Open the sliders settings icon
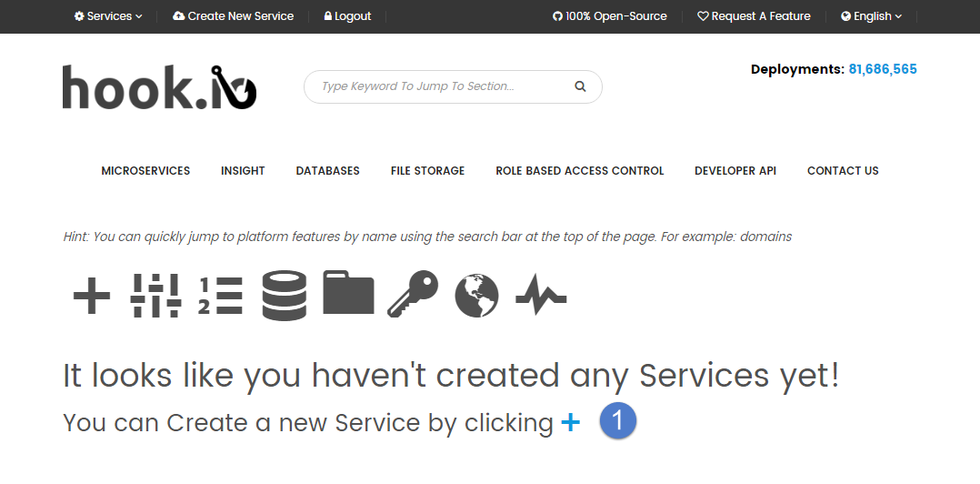 [x=155, y=296]
